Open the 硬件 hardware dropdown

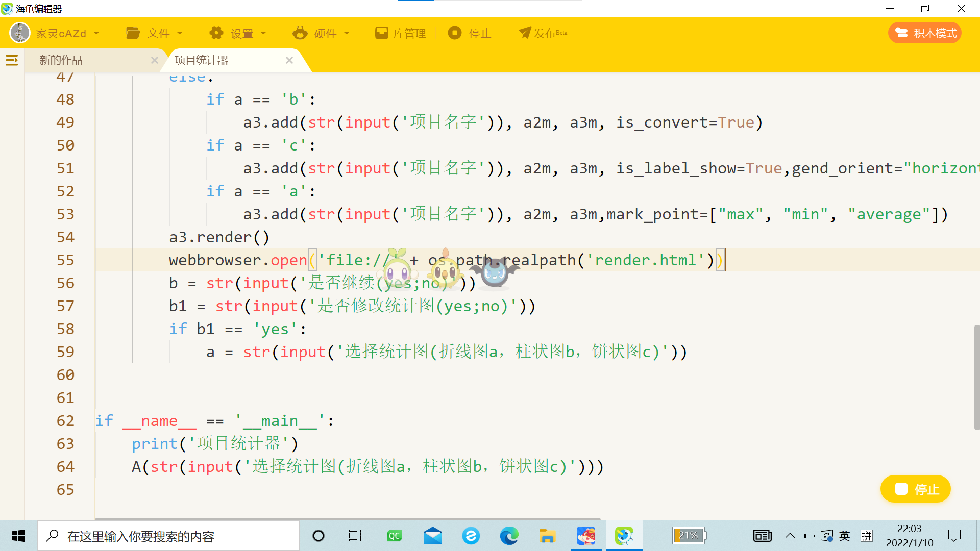click(321, 33)
